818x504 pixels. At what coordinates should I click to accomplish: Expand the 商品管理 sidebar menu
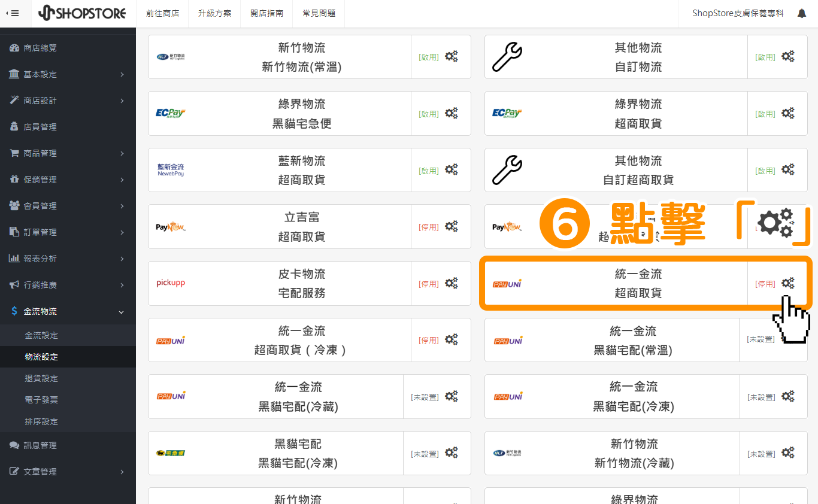coord(68,153)
